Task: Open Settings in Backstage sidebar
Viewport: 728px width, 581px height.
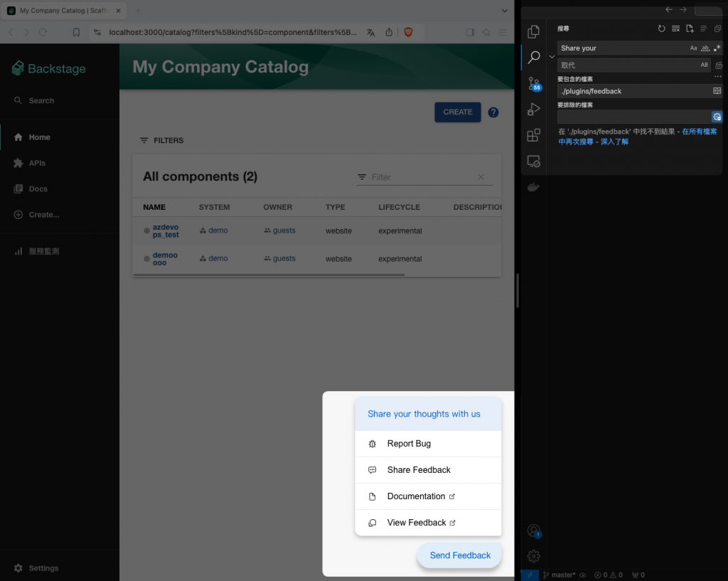Action: tap(60, 568)
